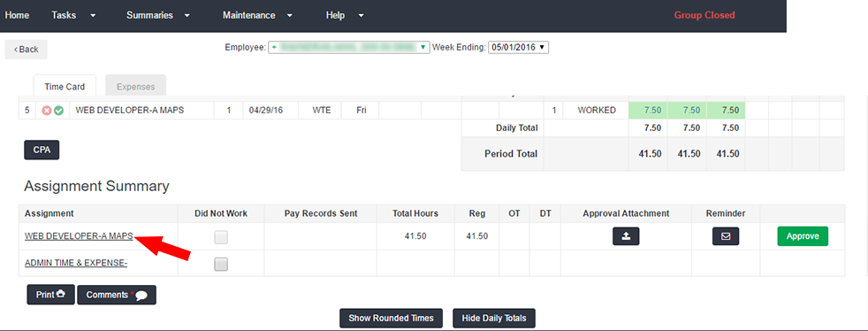
Task: Open the ADMIN TIME & EXPENSE- assignment link
Action: pos(76,263)
